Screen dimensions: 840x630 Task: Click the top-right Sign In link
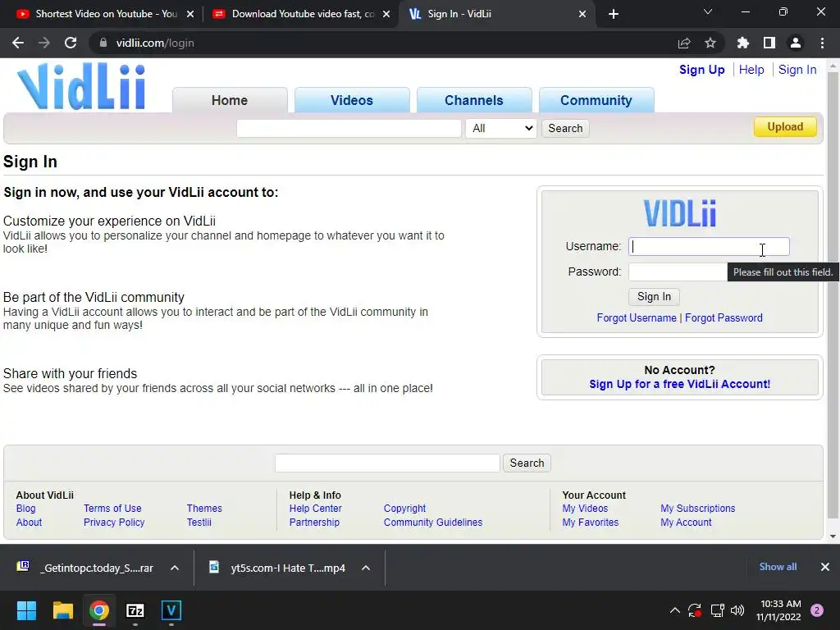pos(797,70)
